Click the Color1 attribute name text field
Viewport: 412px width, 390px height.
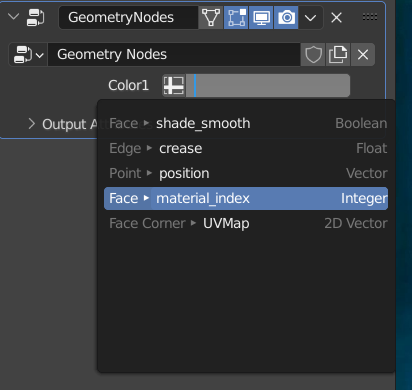pyautogui.click(x=268, y=86)
